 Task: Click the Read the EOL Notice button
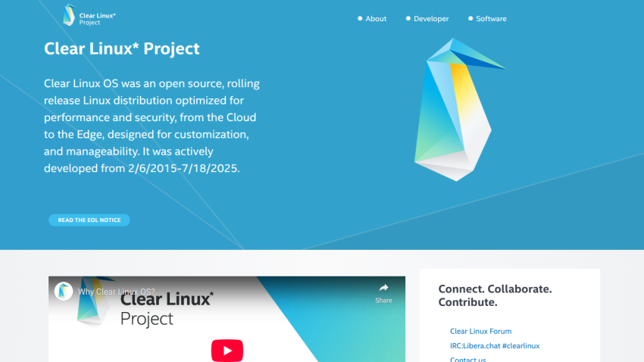(89, 220)
